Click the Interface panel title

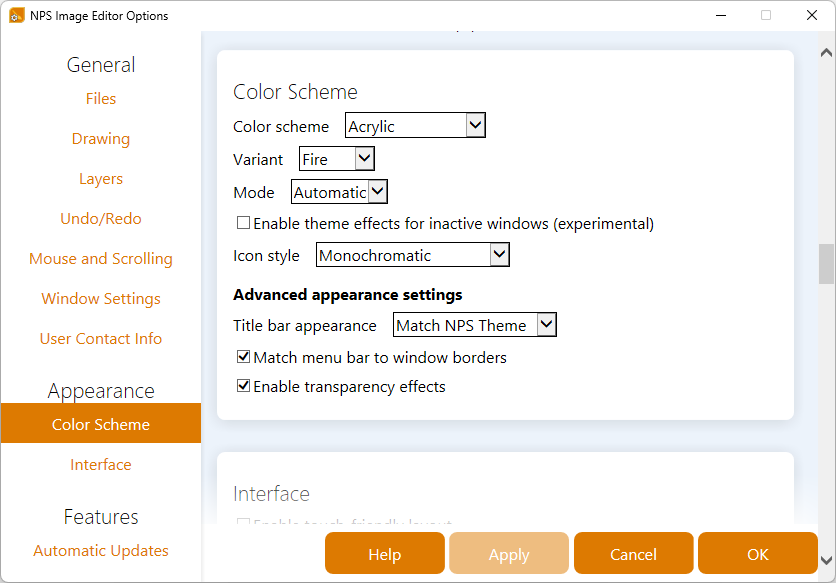pyautogui.click(x=271, y=493)
